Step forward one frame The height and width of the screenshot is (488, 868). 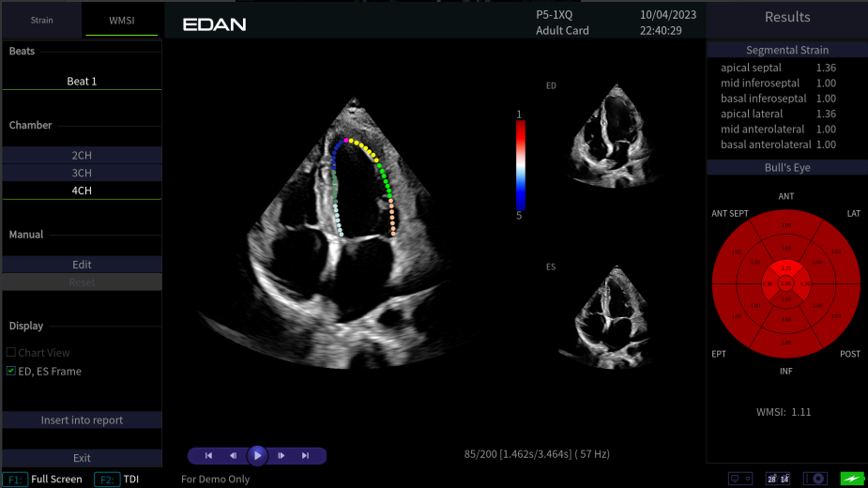(x=282, y=456)
